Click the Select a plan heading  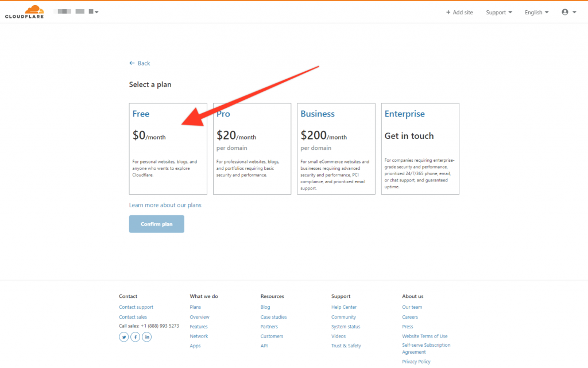pyautogui.click(x=150, y=85)
